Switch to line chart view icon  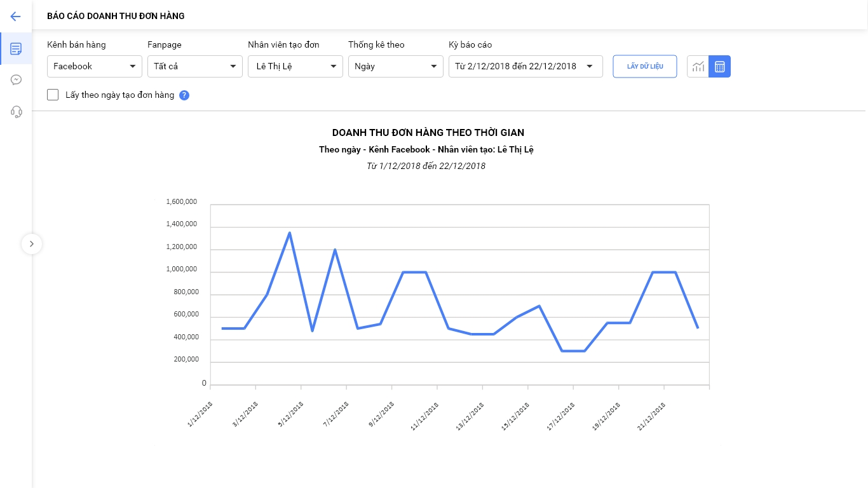[698, 67]
